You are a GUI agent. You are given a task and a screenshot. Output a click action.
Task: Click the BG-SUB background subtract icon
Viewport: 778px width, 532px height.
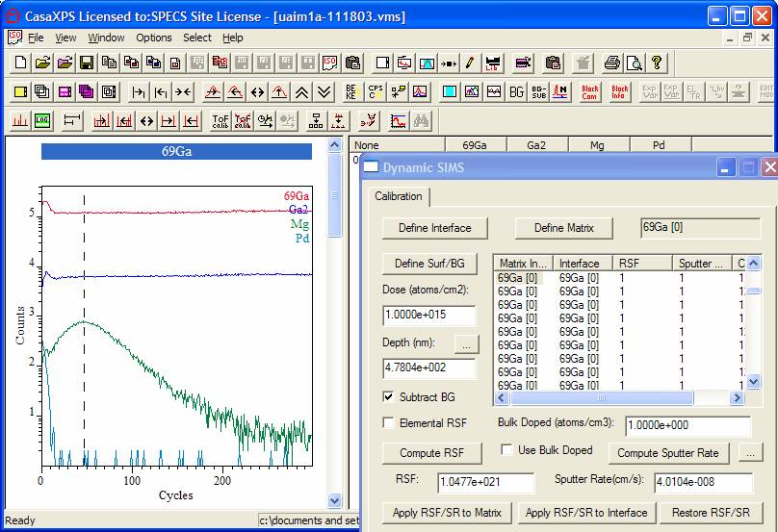(539, 92)
